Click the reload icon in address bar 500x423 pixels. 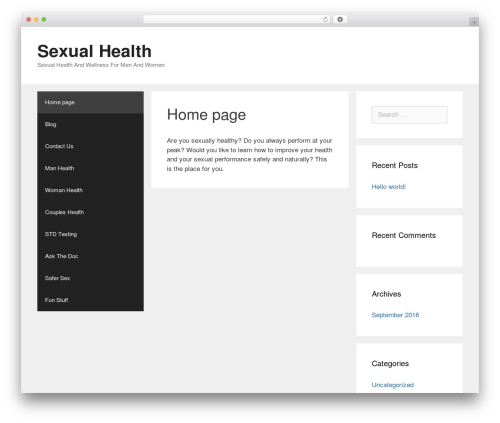pyautogui.click(x=325, y=20)
